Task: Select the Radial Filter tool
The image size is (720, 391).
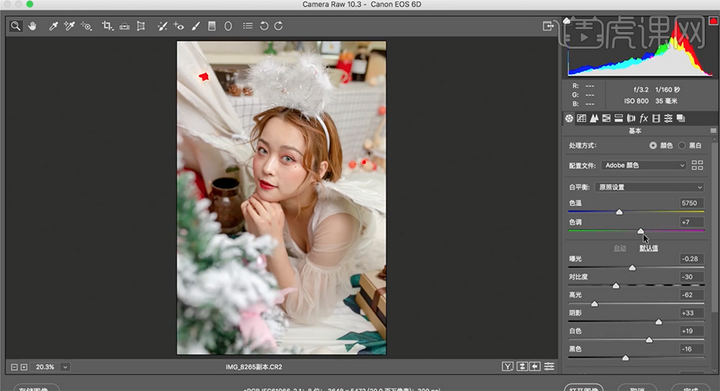Action: pyautogui.click(x=228, y=26)
